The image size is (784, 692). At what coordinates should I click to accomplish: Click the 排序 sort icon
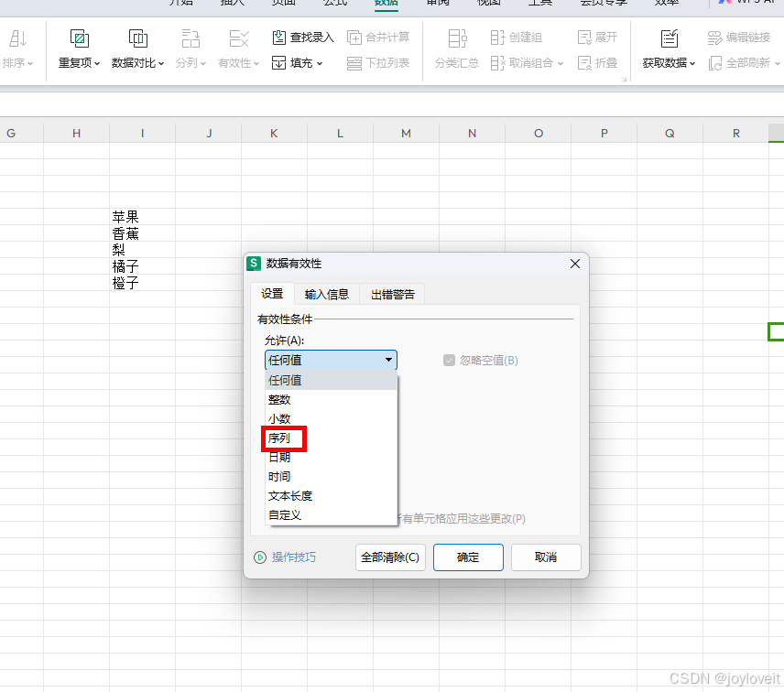[x=18, y=38]
